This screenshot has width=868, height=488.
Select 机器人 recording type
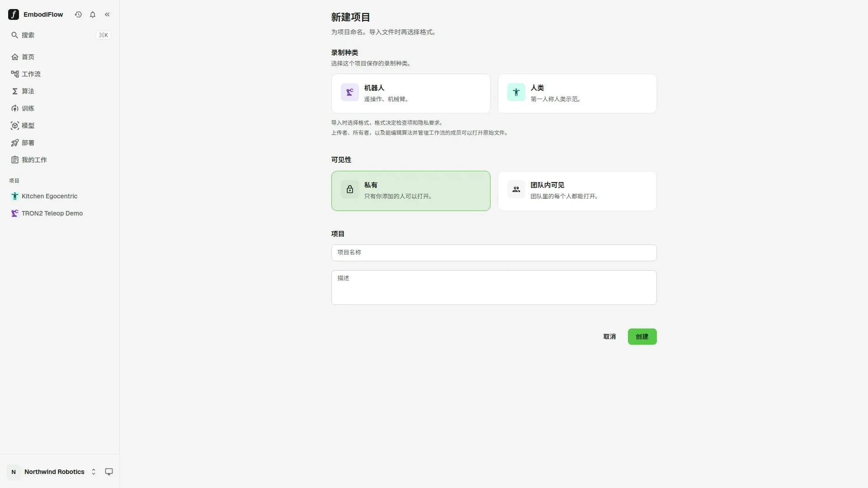tap(411, 94)
